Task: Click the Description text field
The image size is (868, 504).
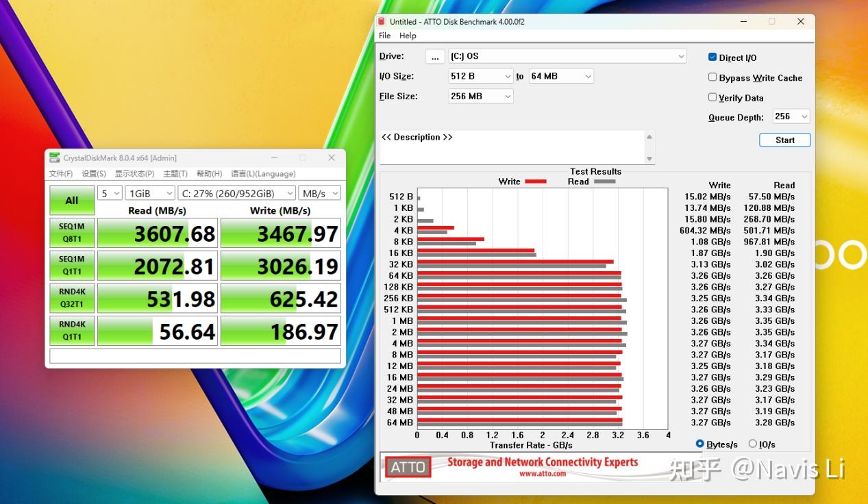Action: click(x=512, y=147)
